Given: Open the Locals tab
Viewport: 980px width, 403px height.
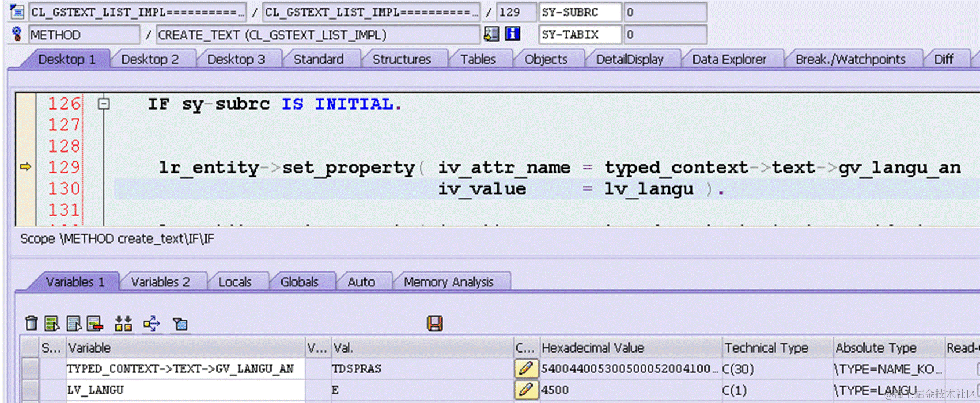Looking at the screenshot, I should click(x=235, y=282).
